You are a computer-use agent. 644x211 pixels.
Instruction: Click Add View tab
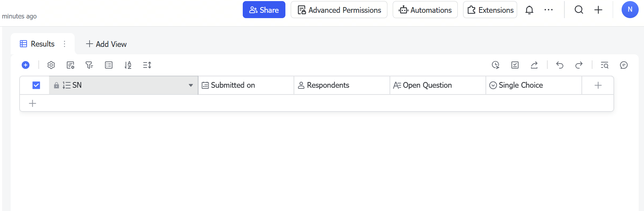106,44
